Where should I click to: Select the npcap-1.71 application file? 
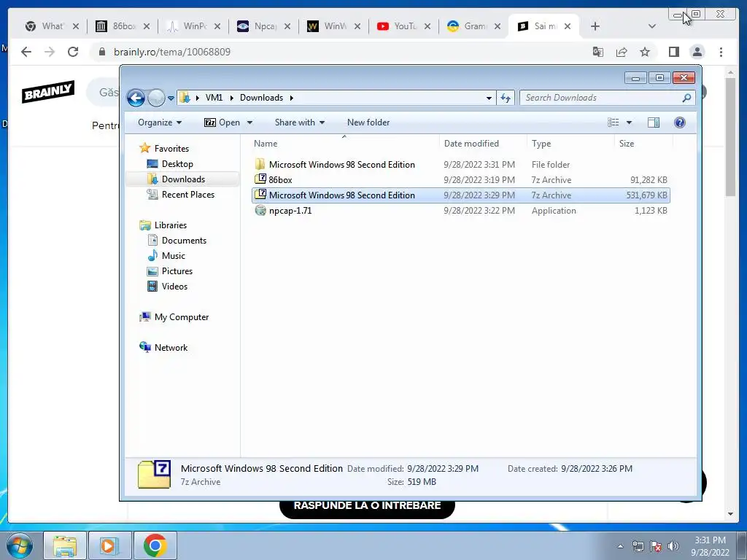tap(460, 211)
